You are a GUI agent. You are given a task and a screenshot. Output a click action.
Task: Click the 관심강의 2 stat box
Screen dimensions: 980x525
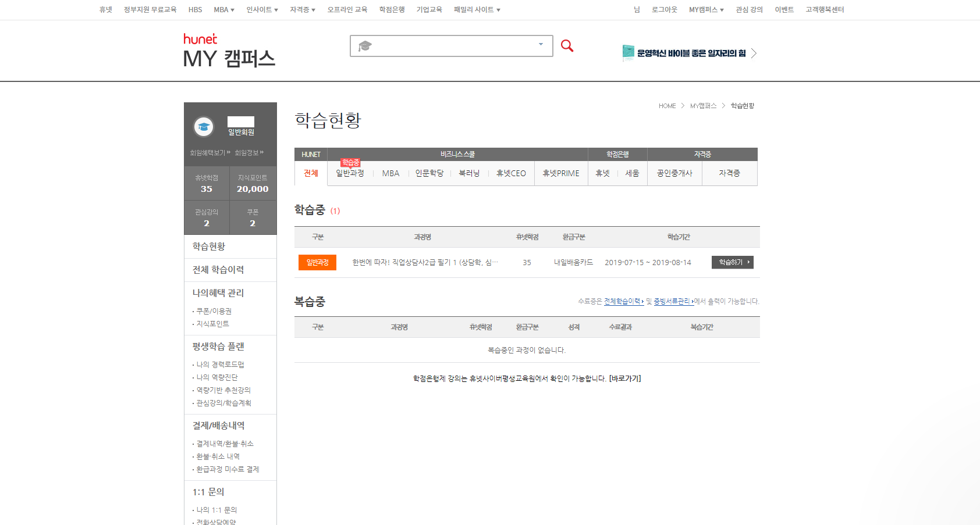tap(207, 217)
